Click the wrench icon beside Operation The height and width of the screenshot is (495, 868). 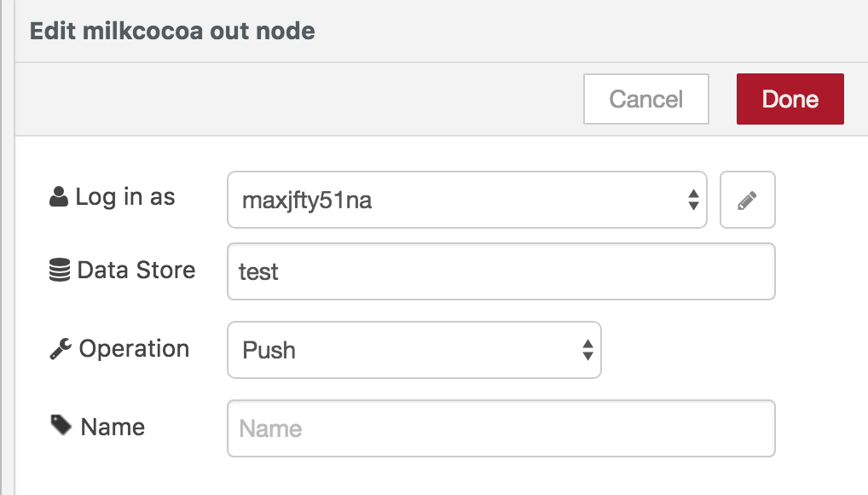pos(60,349)
